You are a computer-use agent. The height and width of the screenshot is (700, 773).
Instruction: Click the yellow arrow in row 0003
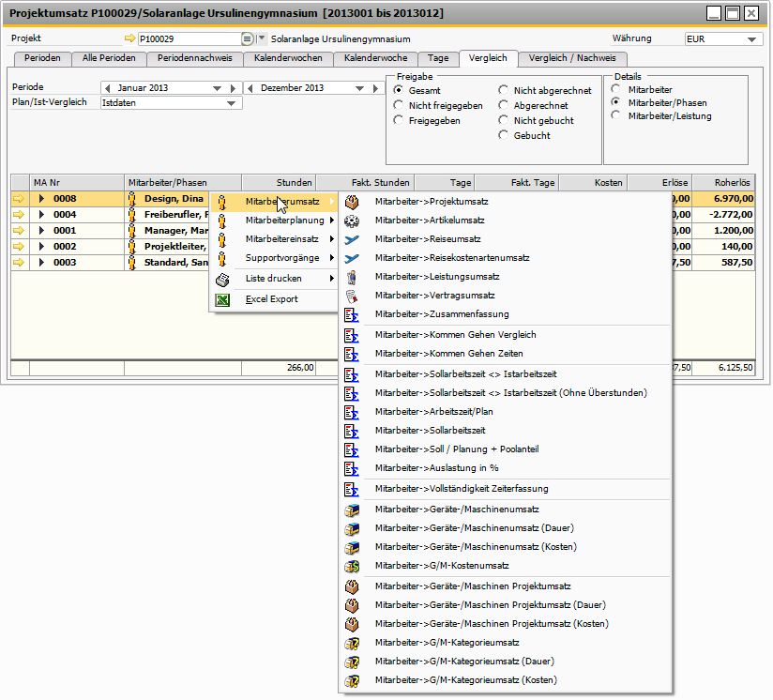click(19, 262)
